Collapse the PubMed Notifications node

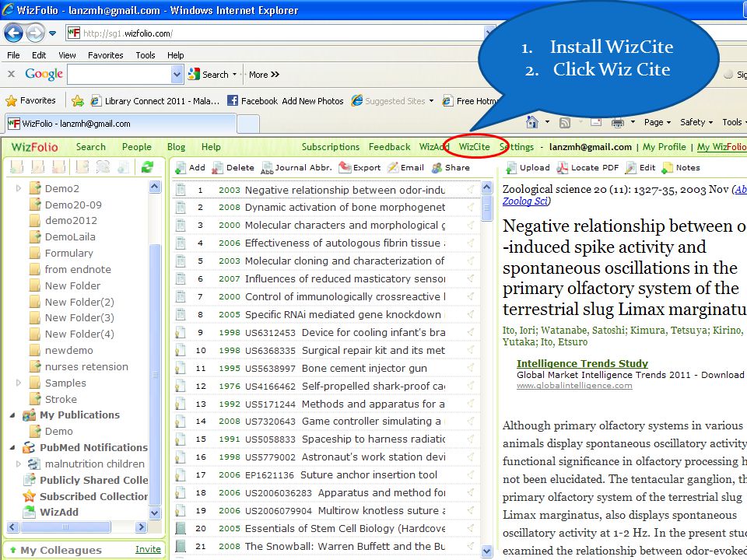[x=12, y=448]
